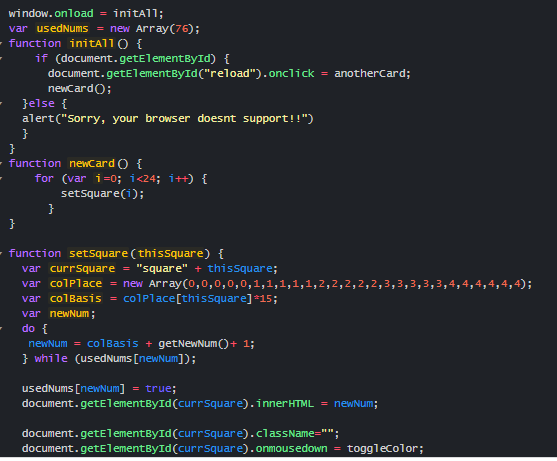Viewport: 557px width, 461px height.
Task: Click 'newNum' at the end of the innerHTML line
Action: click(x=354, y=403)
